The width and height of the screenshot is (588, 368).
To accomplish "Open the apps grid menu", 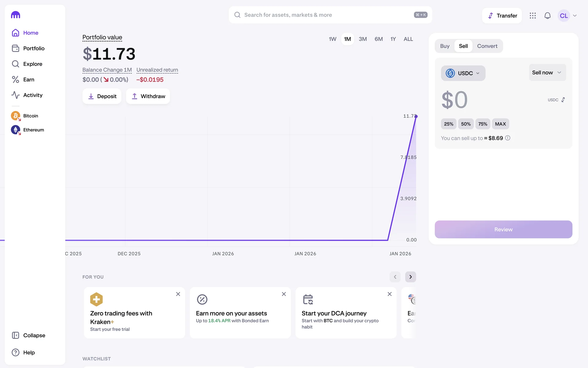I will point(533,16).
